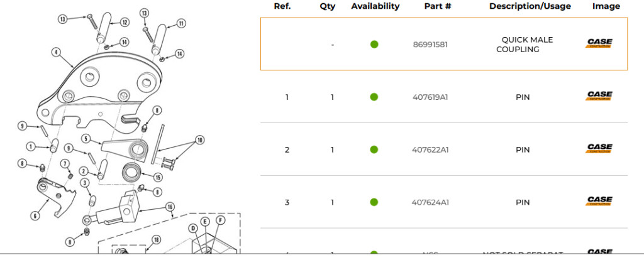Select callout 15 next to the bushing ring
Image resolution: width=644 pixels, height=260 pixels.
pos(158,178)
